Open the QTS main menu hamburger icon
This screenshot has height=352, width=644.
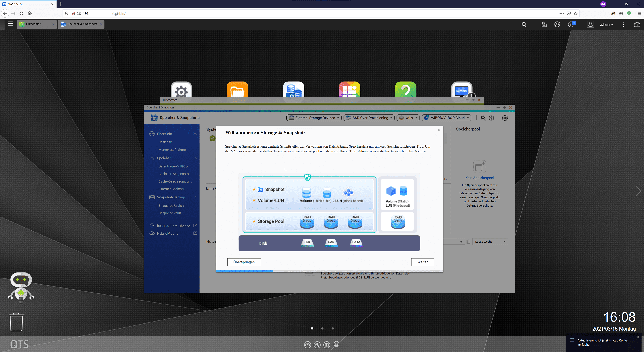click(10, 24)
